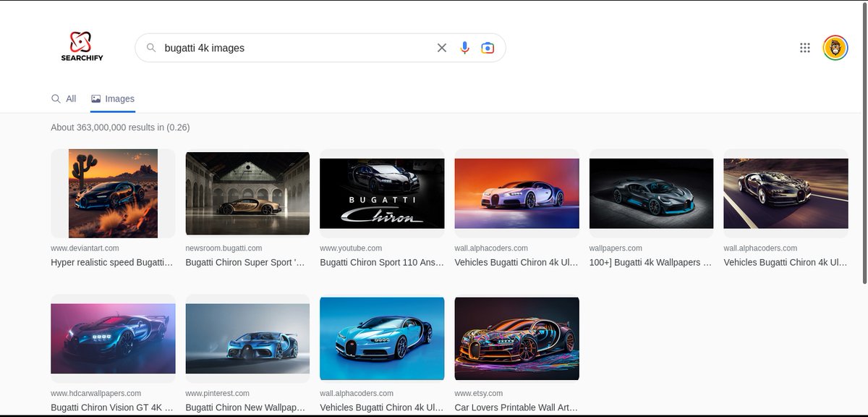Visit the wallpapers.com source link
868x417 pixels.
coord(616,248)
